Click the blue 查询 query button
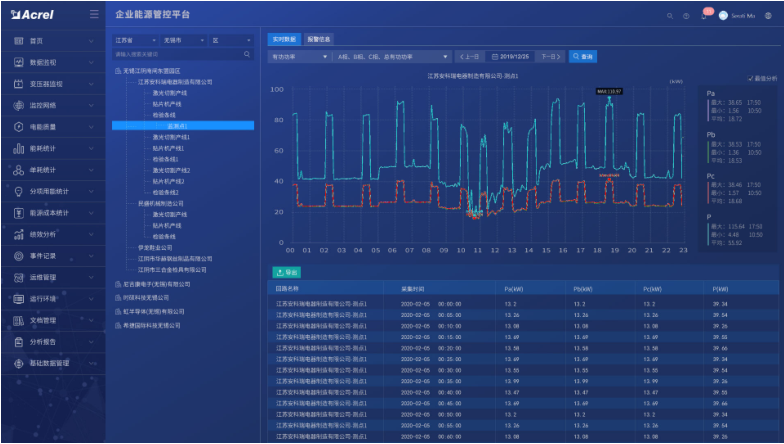This screenshot has width=784, height=444. click(583, 56)
